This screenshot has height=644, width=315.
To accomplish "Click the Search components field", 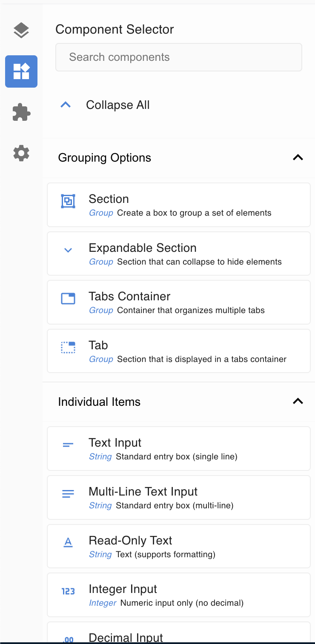I will pos(179,57).
